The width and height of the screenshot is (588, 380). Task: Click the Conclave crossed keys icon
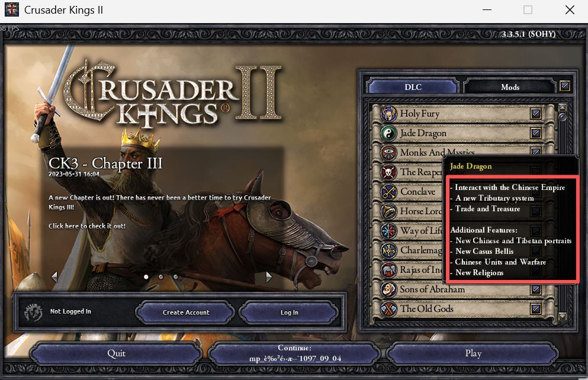(389, 192)
